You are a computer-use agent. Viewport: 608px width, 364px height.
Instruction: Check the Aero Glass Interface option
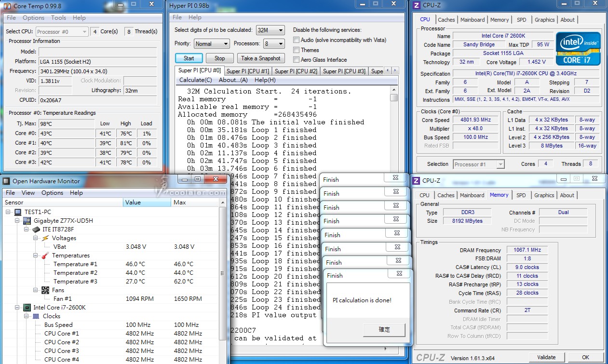[x=297, y=60]
